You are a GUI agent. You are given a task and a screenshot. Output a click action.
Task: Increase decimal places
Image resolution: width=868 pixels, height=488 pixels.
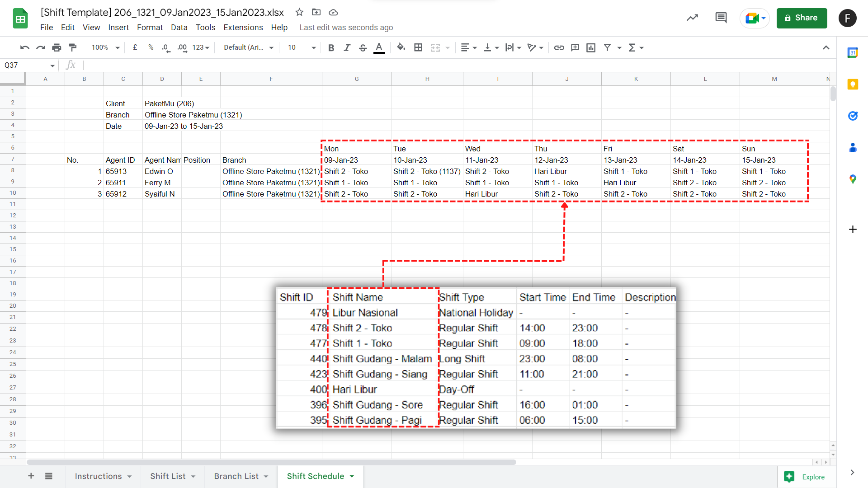click(182, 47)
